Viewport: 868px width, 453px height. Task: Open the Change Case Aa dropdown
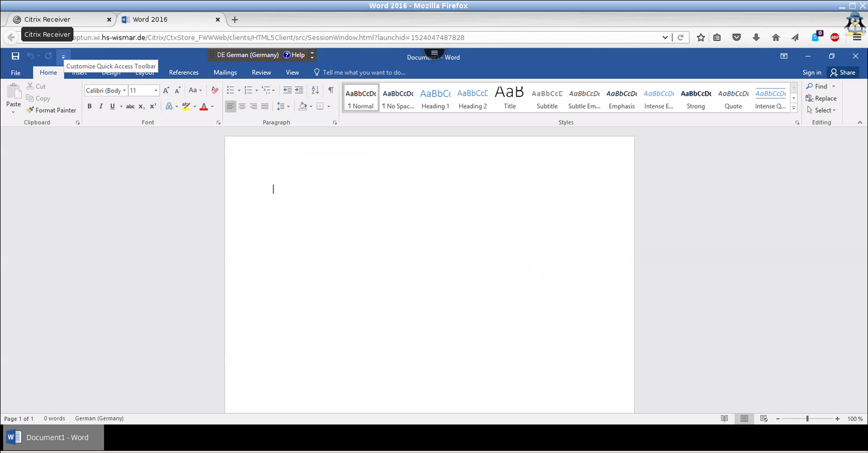195,91
